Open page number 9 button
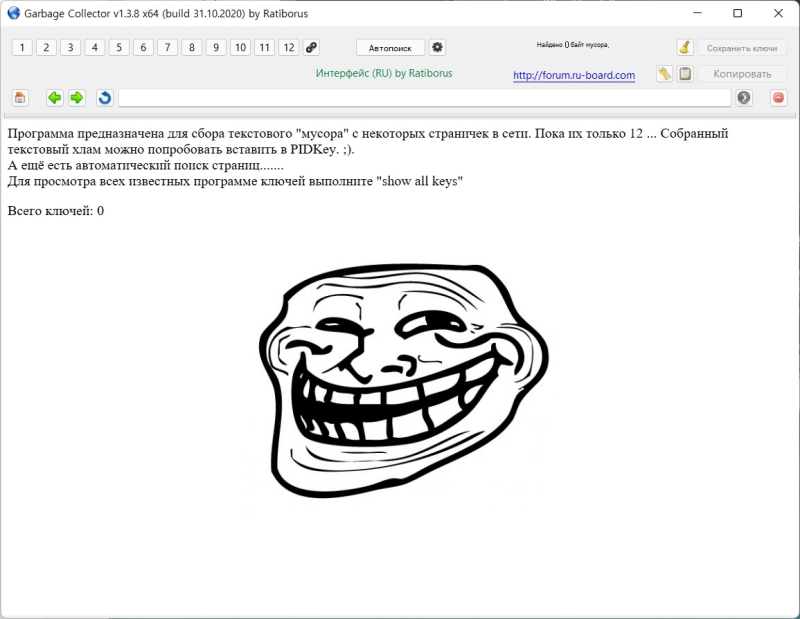 coord(216,47)
